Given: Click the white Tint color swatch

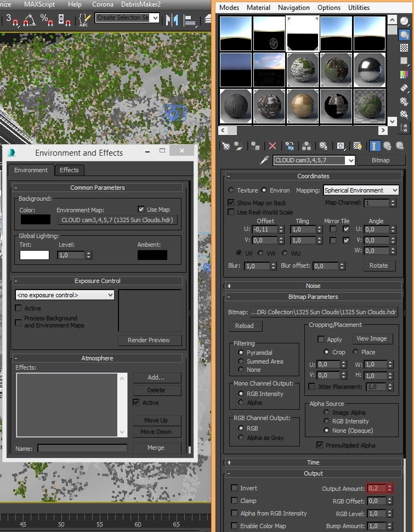Looking at the screenshot, I should coord(35,255).
